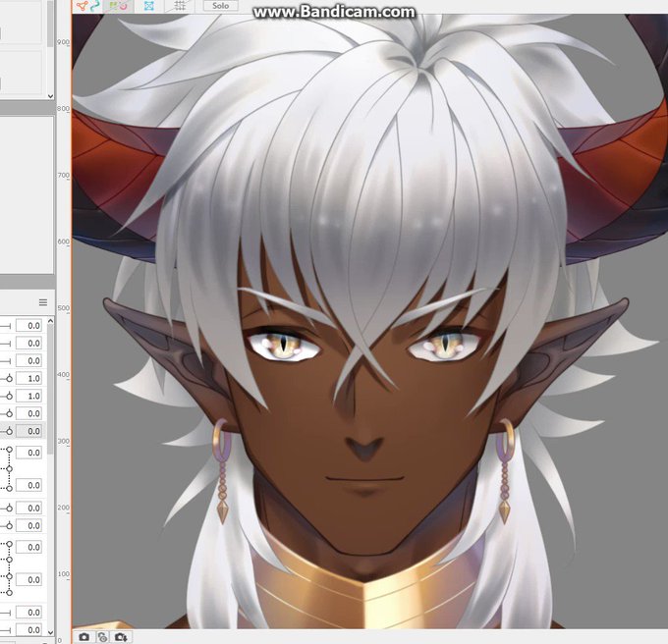The width and height of the screenshot is (668, 644).
Task: Click the camera with arrow export icon
Action: pyautogui.click(x=121, y=637)
